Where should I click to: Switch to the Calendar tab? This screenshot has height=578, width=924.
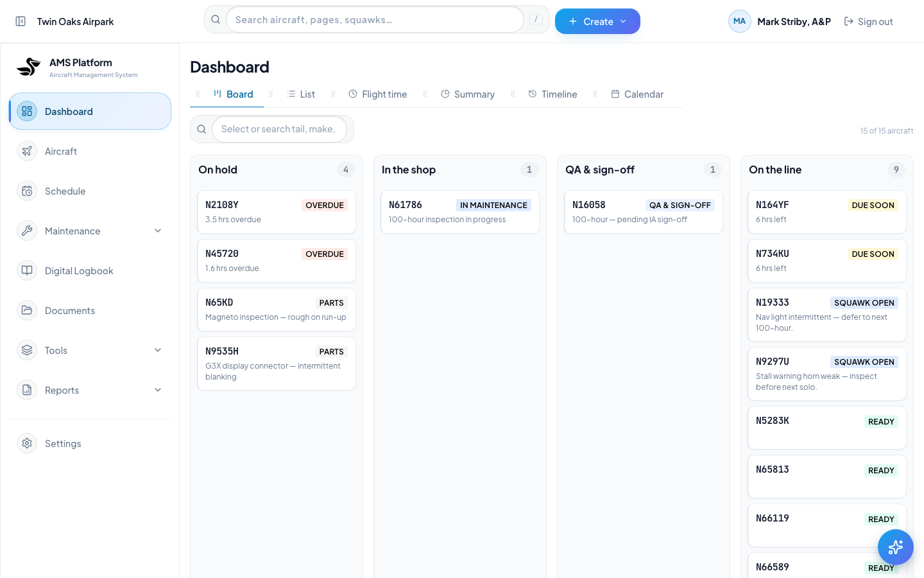coord(637,94)
